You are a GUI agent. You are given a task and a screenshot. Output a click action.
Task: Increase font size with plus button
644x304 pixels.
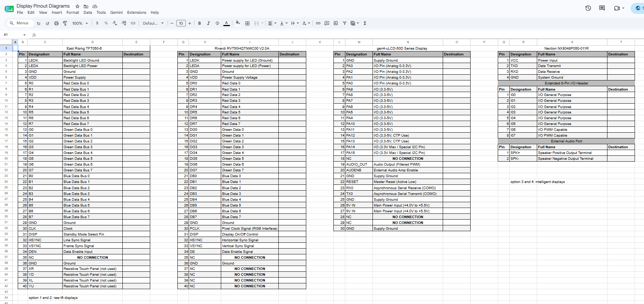click(190, 23)
